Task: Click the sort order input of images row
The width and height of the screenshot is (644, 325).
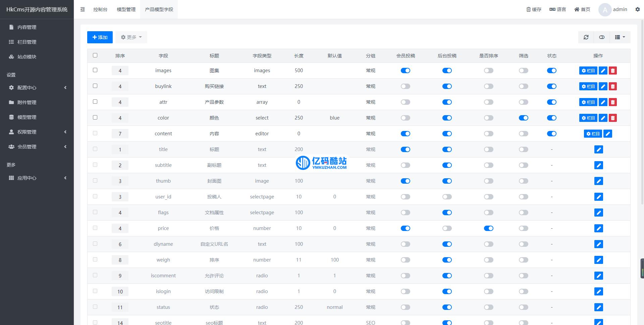Action: 120,71
